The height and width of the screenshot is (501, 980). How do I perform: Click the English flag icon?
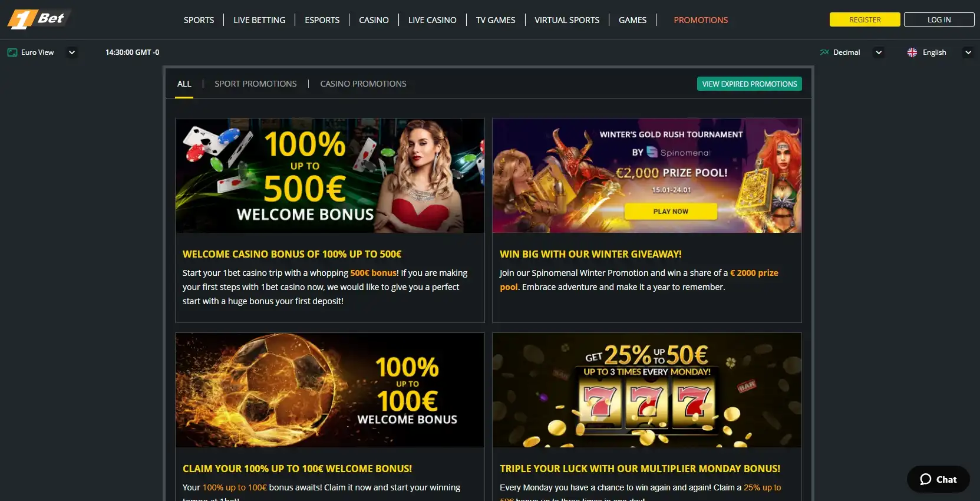(912, 52)
